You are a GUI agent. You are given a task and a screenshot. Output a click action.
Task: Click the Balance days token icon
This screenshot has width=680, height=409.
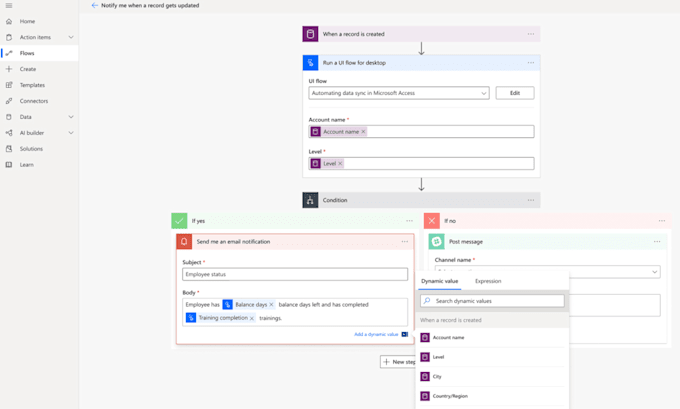pos(227,304)
